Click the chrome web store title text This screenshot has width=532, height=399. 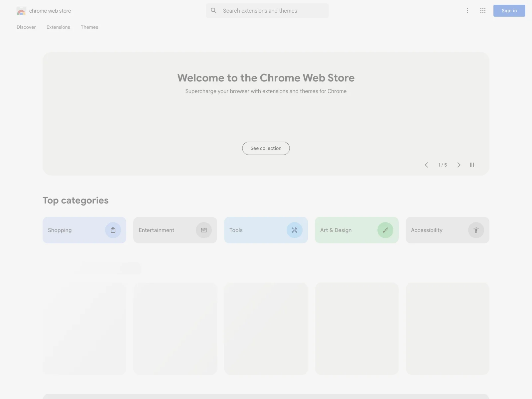coord(50,11)
